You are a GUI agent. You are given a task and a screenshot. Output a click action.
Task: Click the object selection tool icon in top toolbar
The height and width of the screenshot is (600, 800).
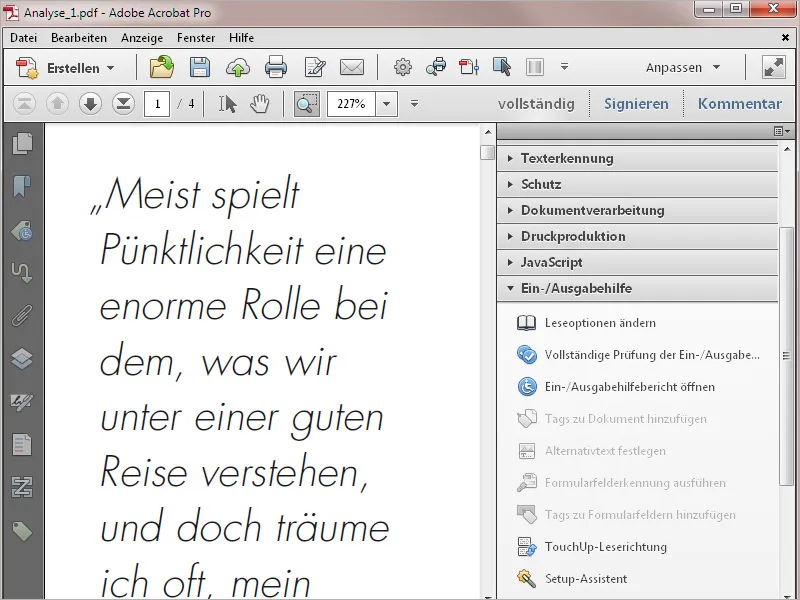click(x=502, y=67)
